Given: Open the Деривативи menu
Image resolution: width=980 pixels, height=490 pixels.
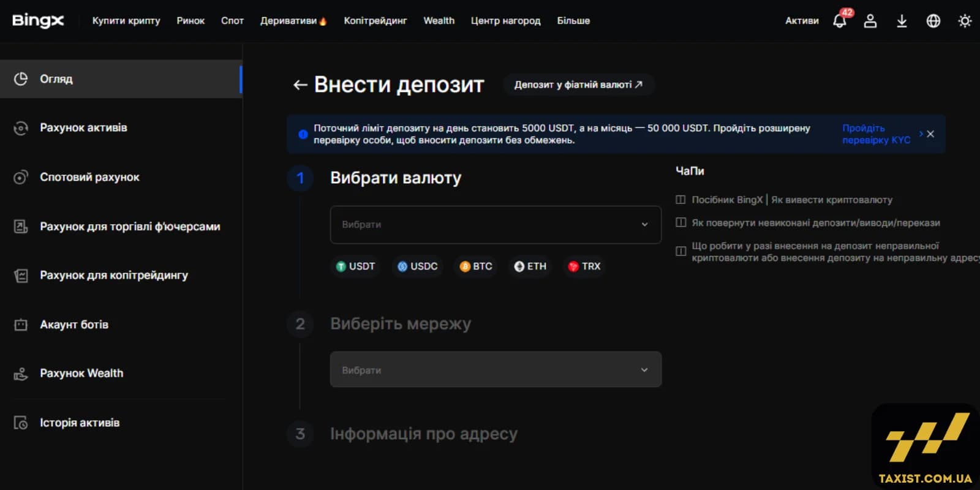Looking at the screenshot, I should click(x=293, y=21).
